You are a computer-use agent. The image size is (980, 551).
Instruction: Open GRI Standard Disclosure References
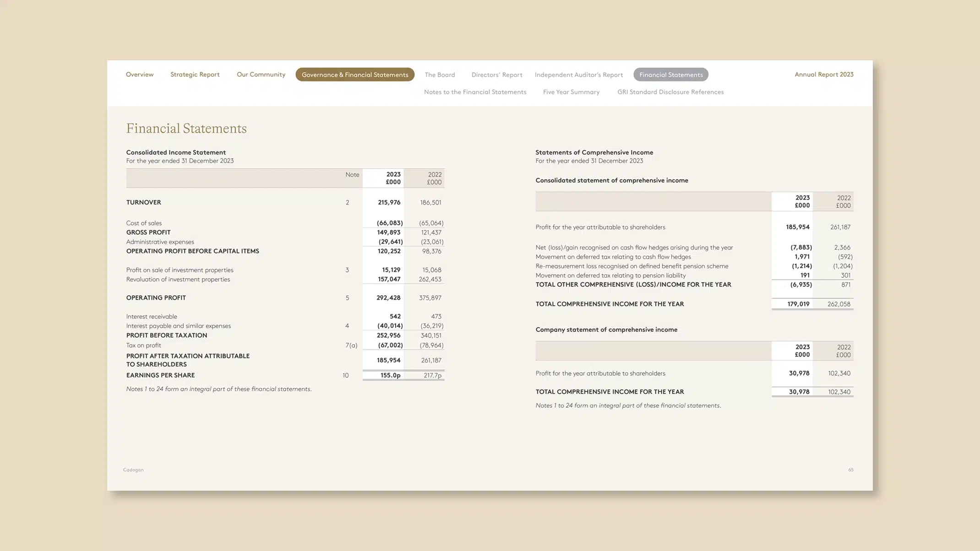670,92
